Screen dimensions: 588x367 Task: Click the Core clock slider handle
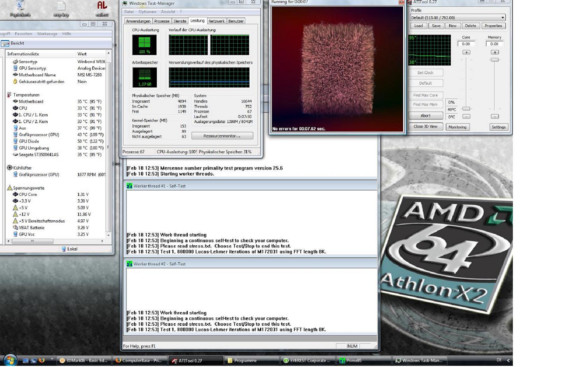click(466, 109)
